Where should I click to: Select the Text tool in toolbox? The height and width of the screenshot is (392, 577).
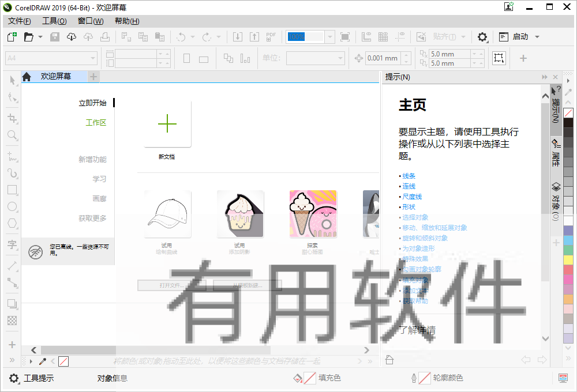click(12, 244)
